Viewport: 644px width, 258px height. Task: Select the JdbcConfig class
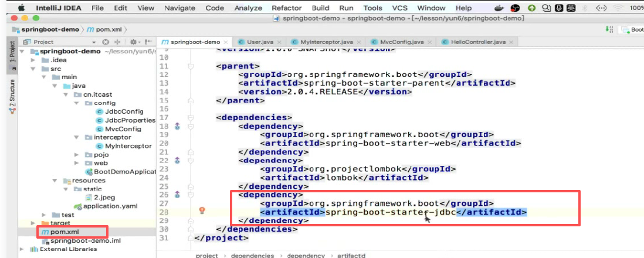click(119, 112)
